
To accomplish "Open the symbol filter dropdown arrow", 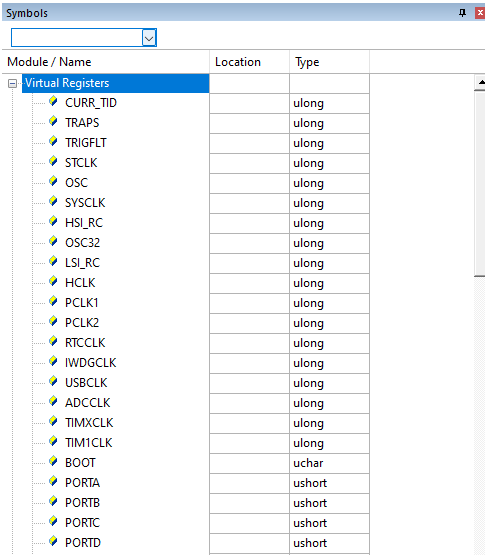I will tap(149, 38).
